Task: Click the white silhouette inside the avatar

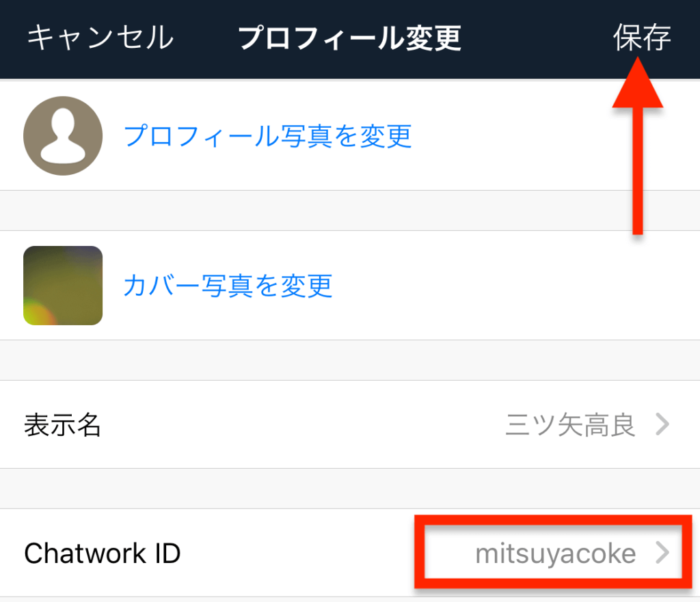Action: pos(63,136)
